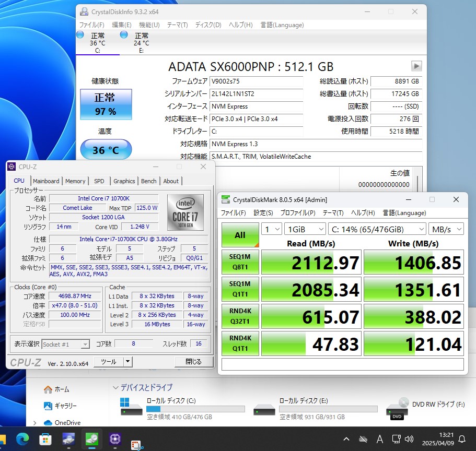The height and width of the screenshot is (451, 476).
Task: Open Local Disk (E:) in Explorer
Action: click(316, 409)
